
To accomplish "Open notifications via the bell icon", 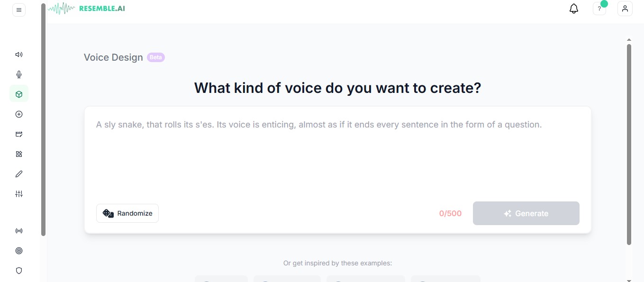I will (574, 9).
